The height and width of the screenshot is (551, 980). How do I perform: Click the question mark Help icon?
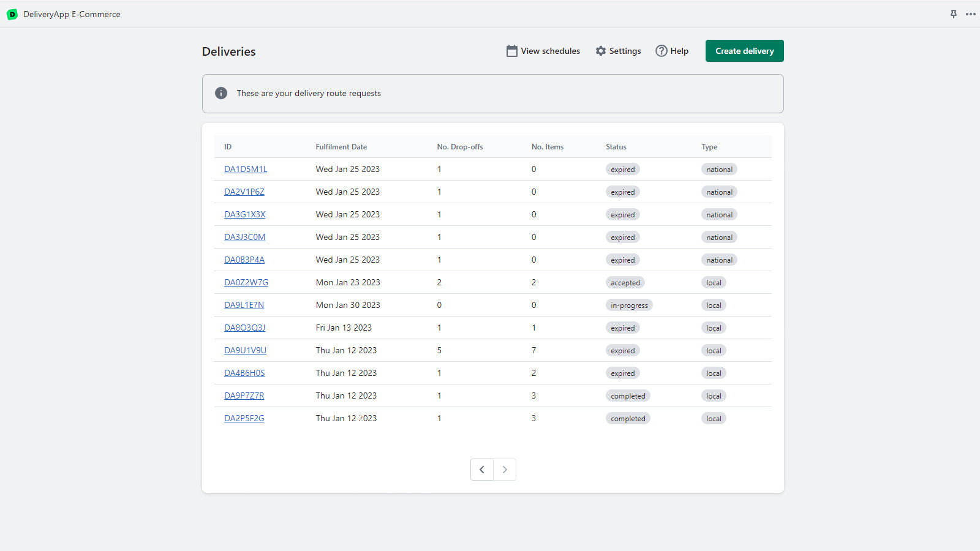click(x=661, y=51)
